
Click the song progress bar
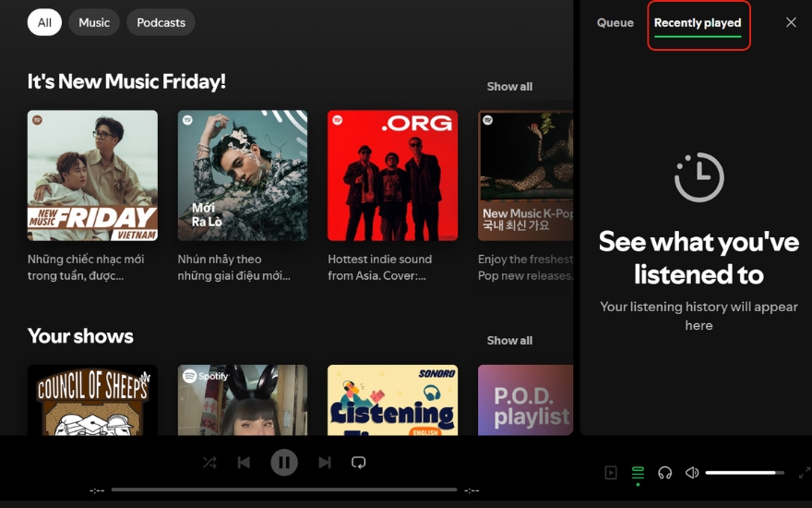tap(284, 490)
